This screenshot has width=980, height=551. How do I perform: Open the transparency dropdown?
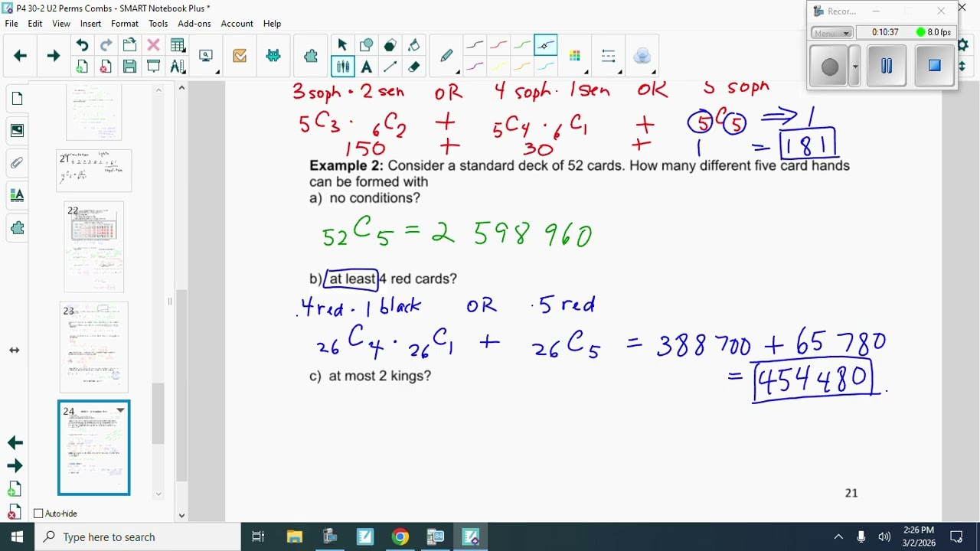(x=642, y=56)
